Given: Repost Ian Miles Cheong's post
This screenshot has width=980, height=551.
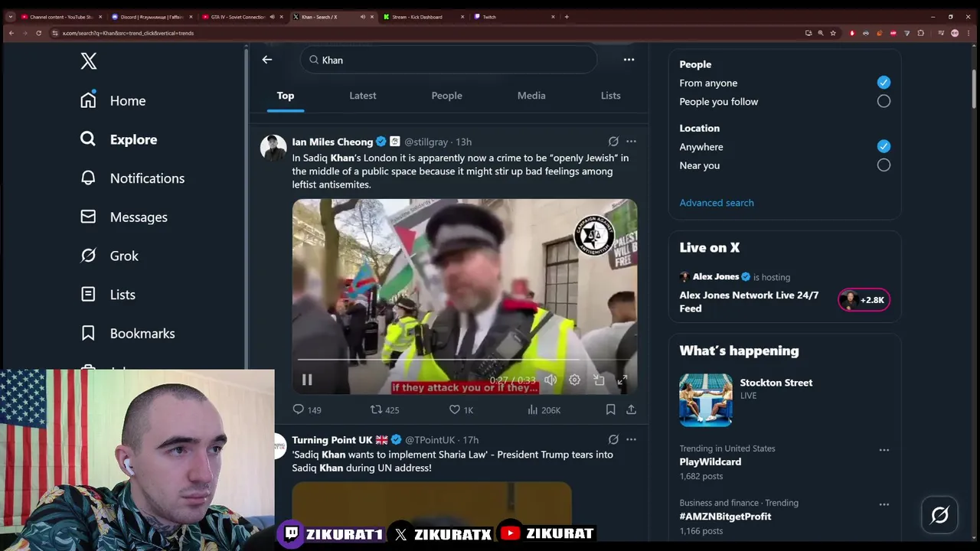Looking at the screenshot, I should pos(385,409).
